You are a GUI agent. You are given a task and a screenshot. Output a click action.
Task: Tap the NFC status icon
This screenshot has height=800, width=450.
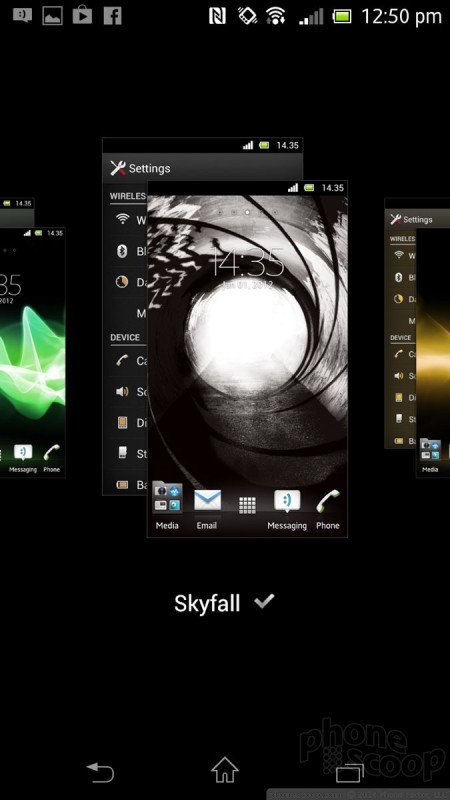217,16
